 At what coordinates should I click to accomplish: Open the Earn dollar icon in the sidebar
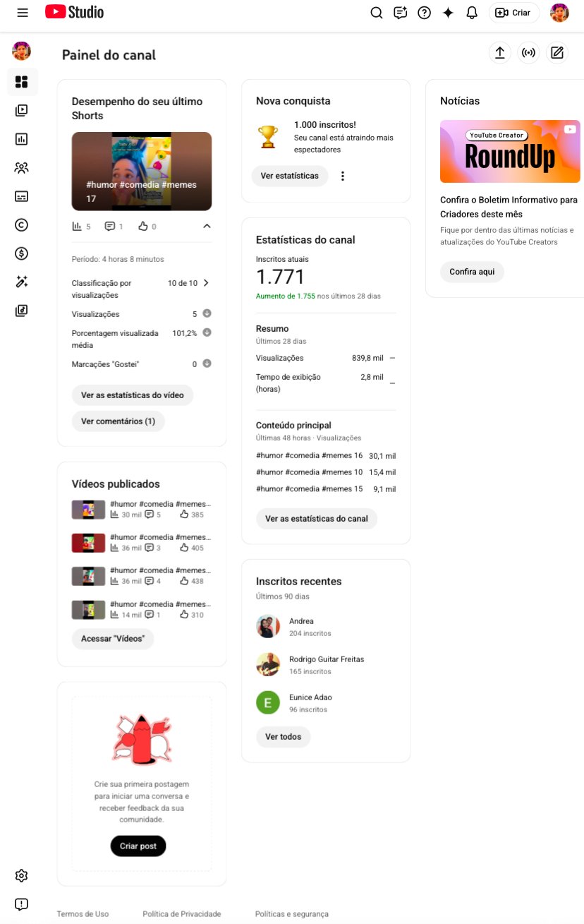[x=21, y=253]
